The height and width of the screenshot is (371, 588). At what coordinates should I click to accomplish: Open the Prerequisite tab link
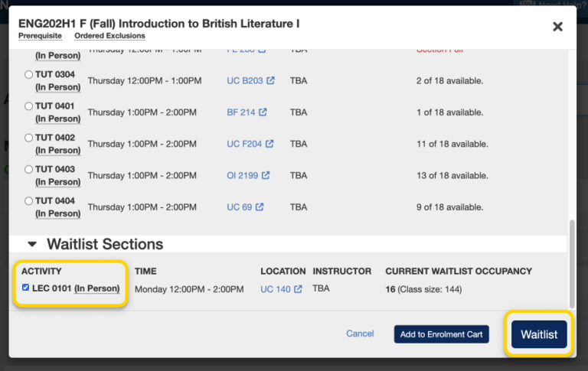tap(40, 36)
